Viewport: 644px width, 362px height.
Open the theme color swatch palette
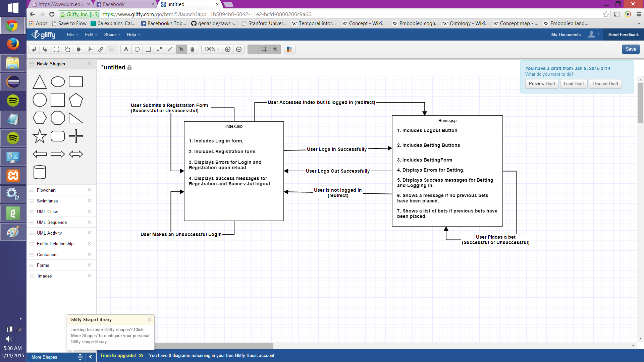click(289, 49)
